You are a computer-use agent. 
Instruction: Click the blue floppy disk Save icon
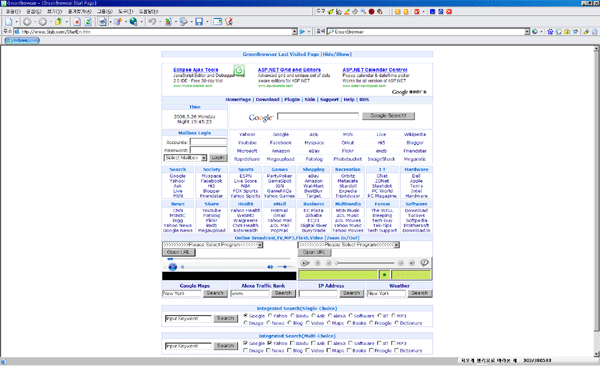(x=199, y=22)
